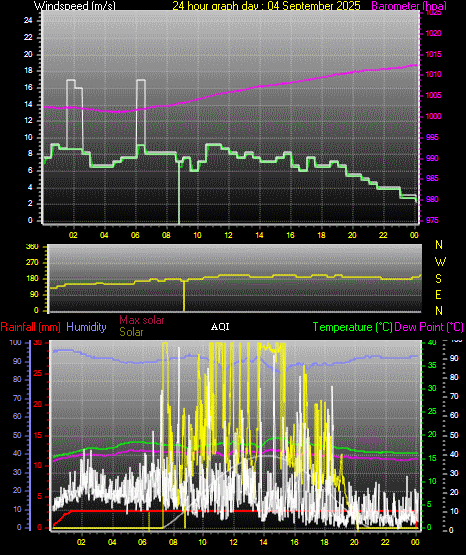The image size is (466, 555).
Task: Click the "985" value on the barometer axis
Action: [432, 178]
